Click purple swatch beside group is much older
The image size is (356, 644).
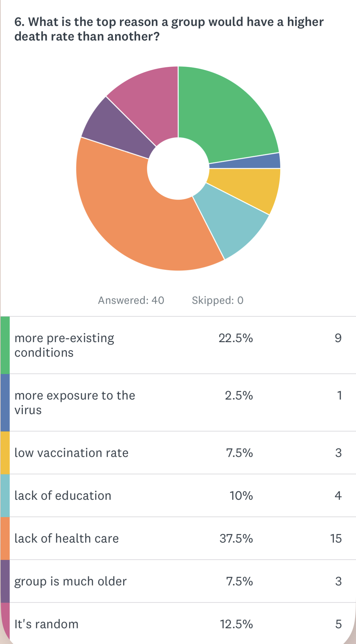[5, 581]
